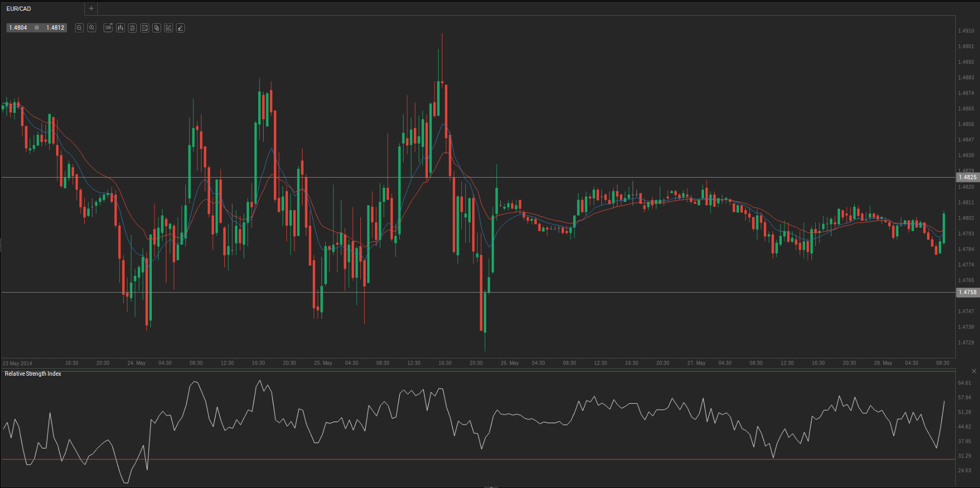The image size is (980, 488).
Task: Add a new chart tab with plus
Action: (91, 9)
